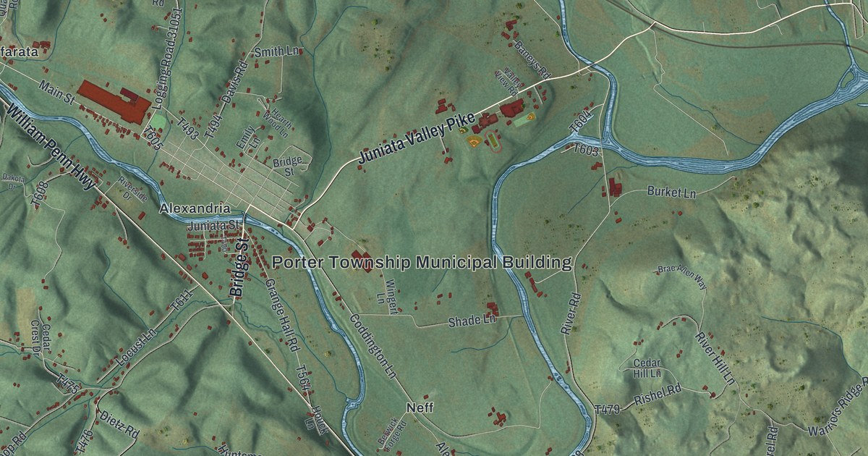Click the Smith Ln label
This screenshot has height=456, width=868.
(x=276, y=52)
